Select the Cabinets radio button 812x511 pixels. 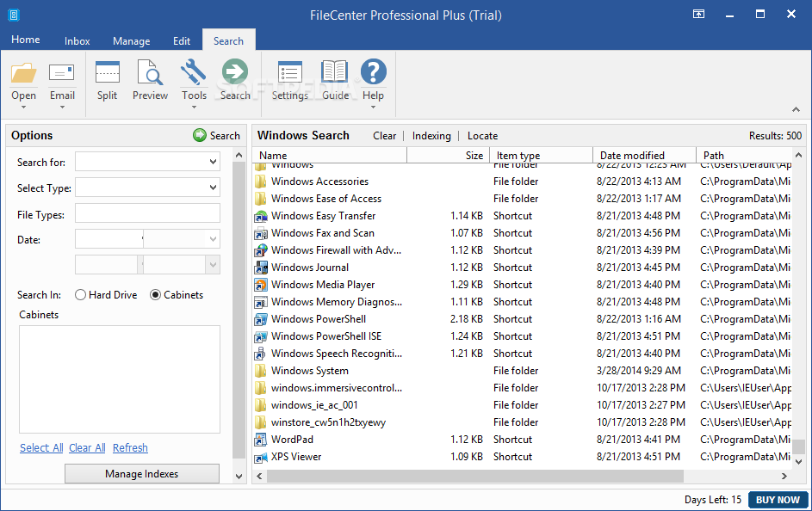pos(155,295)
